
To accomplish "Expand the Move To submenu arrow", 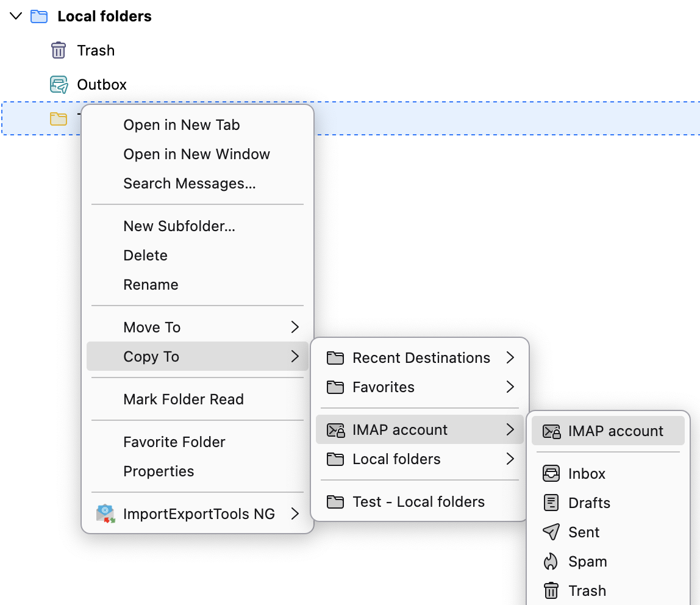I will point(295,327).
